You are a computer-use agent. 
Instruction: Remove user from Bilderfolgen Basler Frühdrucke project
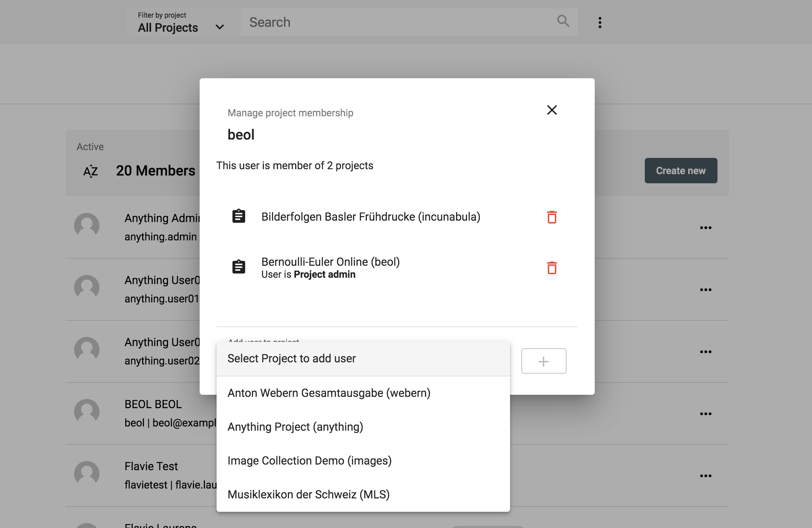click(552, 217)
